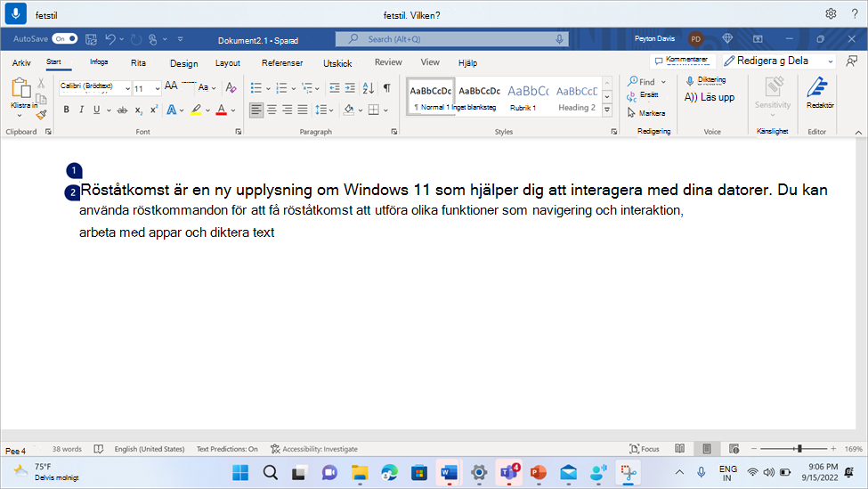Click the Find button
This screenshot has height=489, width=868.
tap(642, 81)
